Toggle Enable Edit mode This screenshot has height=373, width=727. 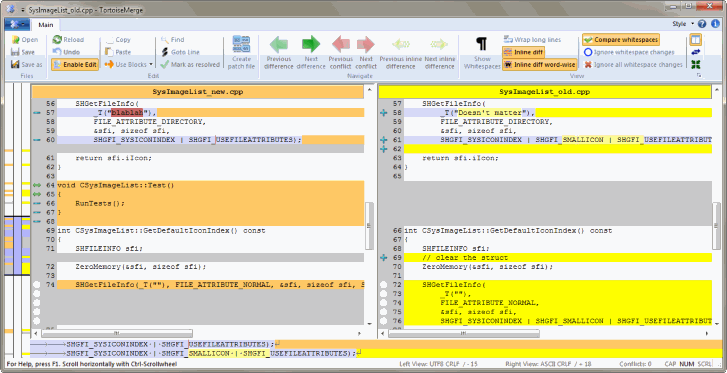(x=75, y=64)
